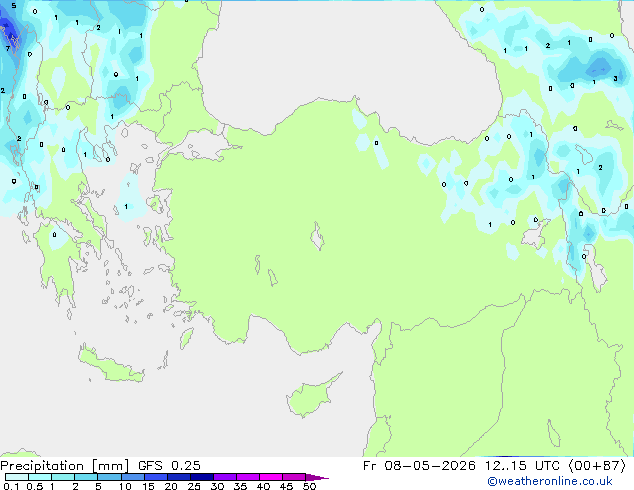Image resolution: width=634 pixels, height=490 pixels.
Task: Click the 20 to 25 mm legend swatch
Action: 179,477
